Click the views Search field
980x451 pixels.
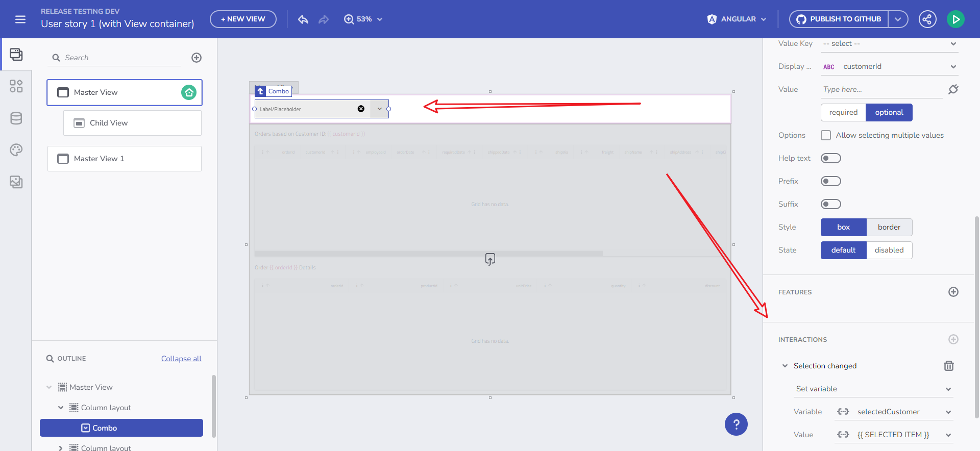tap(120, 58)
